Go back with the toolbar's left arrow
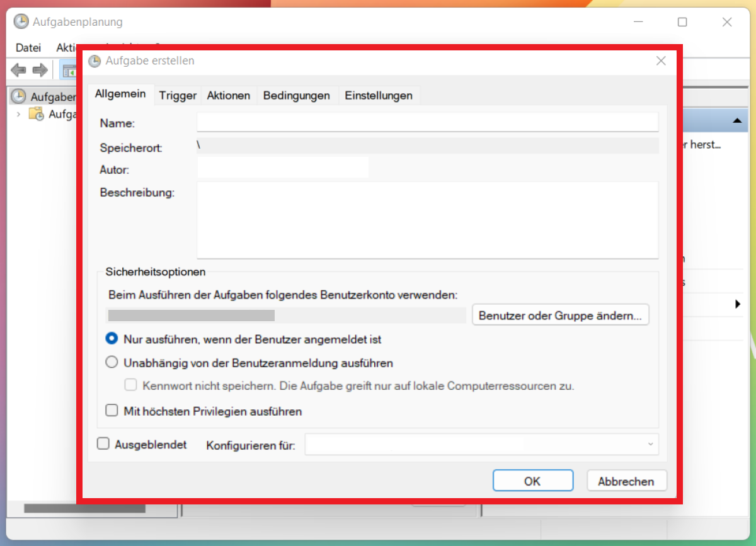 pos(18,70)
